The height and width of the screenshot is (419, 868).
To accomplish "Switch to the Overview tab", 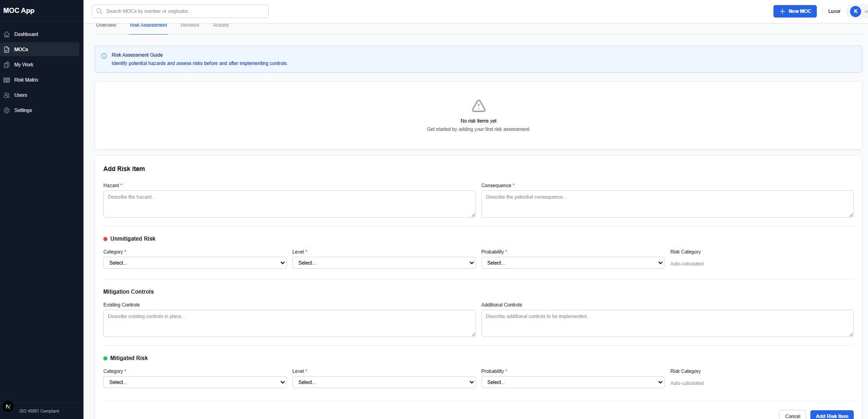I will click(106, 25).
